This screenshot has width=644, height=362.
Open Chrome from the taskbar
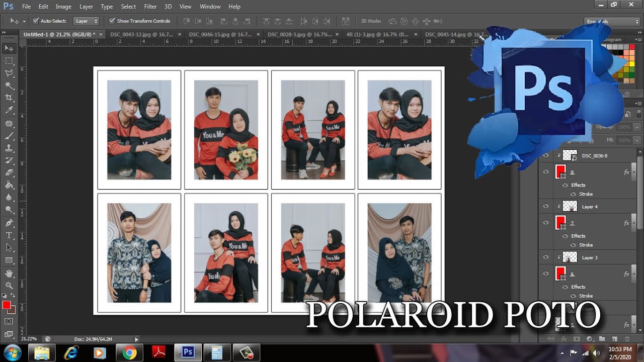click(x=129, y=353)
